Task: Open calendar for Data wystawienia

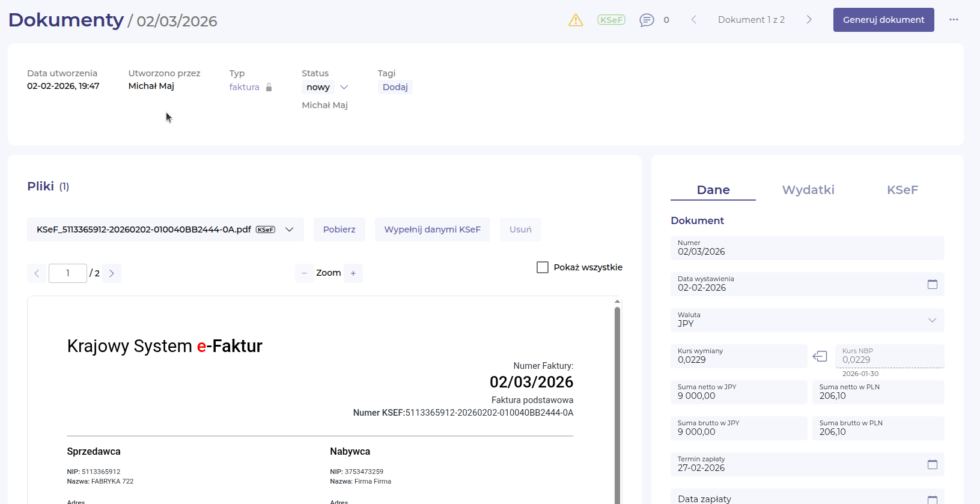Action: click(933, 284)
